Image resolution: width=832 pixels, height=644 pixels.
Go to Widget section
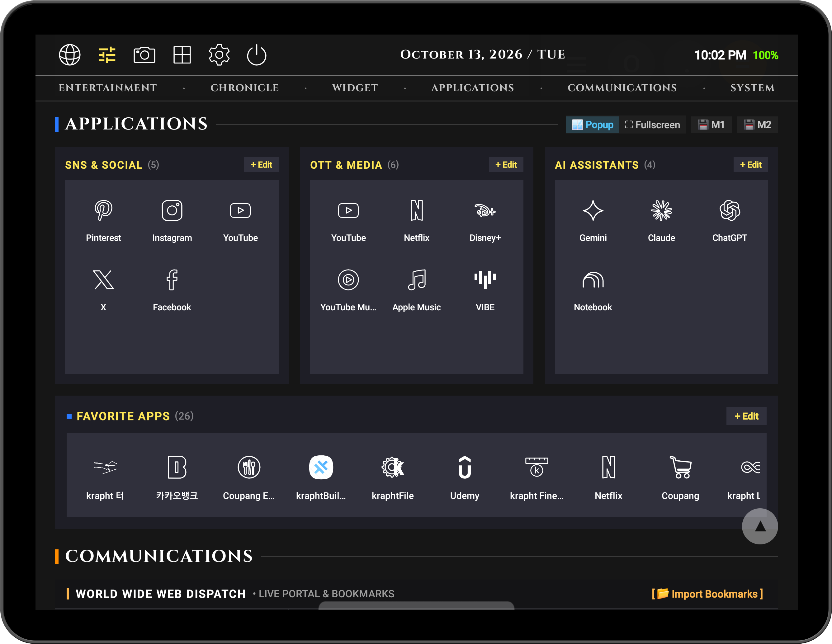[x=355, y=88]
